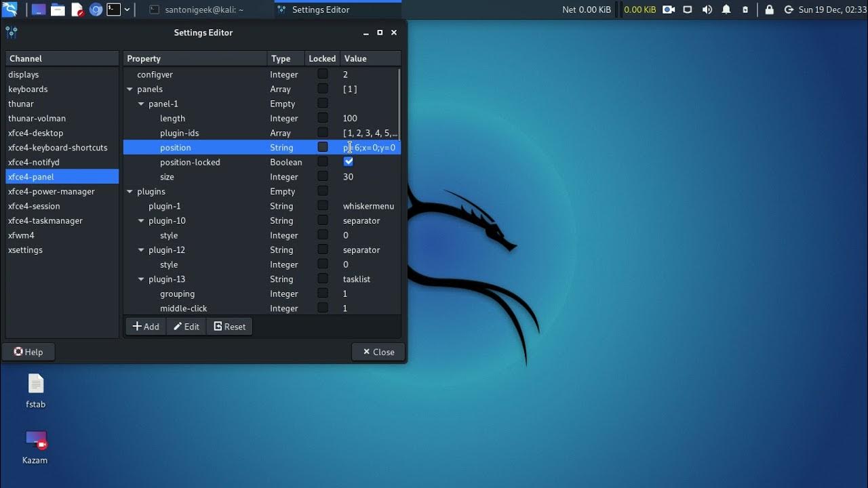Toggle the Locked checkbox for size

coord(323,176)
